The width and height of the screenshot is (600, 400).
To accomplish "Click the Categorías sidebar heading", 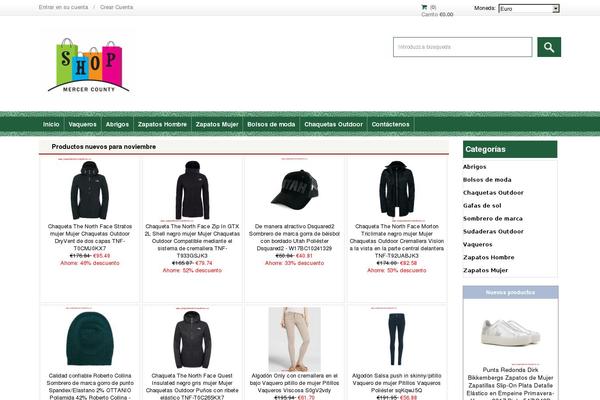I will point(510,149).
